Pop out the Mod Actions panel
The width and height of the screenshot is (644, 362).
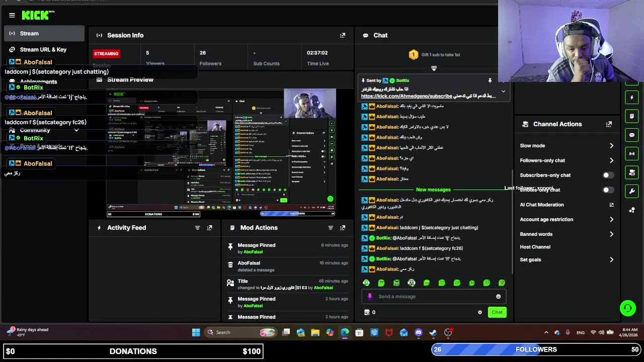pyautogui.click(x=343, y=228)
